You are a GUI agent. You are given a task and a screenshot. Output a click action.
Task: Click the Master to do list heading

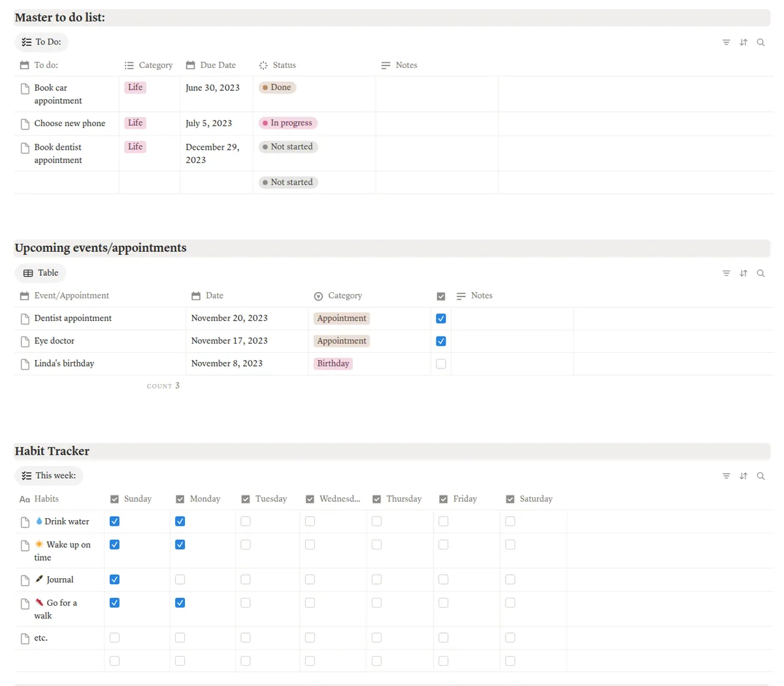click(x=60, y=18)
